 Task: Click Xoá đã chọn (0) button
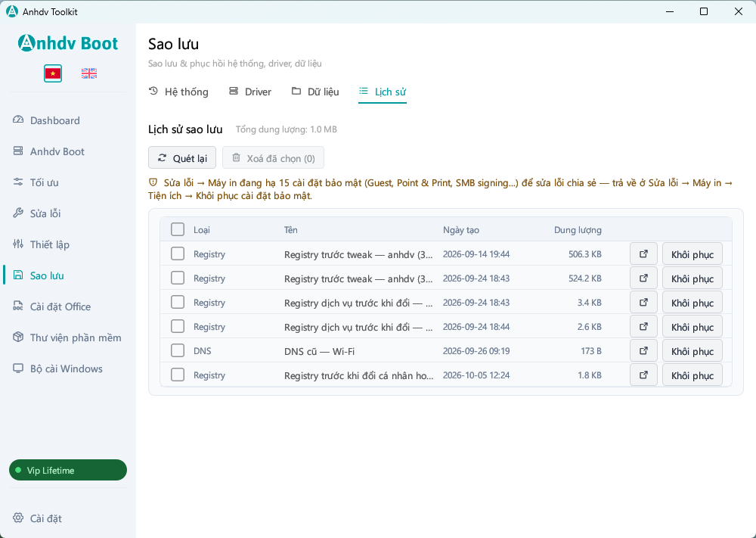coord(274,158)
